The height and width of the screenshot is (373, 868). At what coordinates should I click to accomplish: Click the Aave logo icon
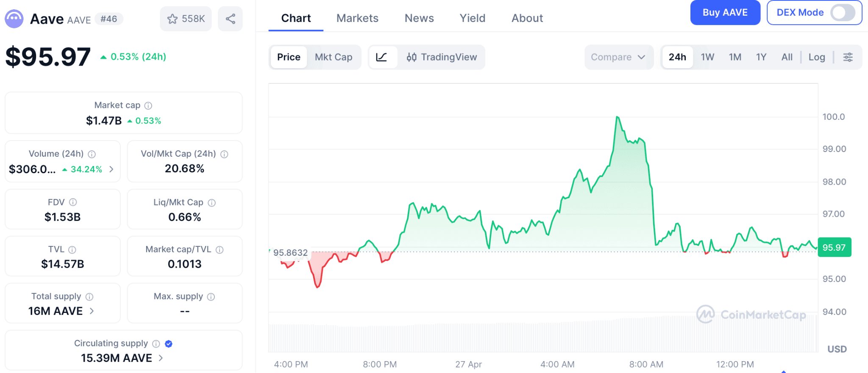tap(14, 19)
